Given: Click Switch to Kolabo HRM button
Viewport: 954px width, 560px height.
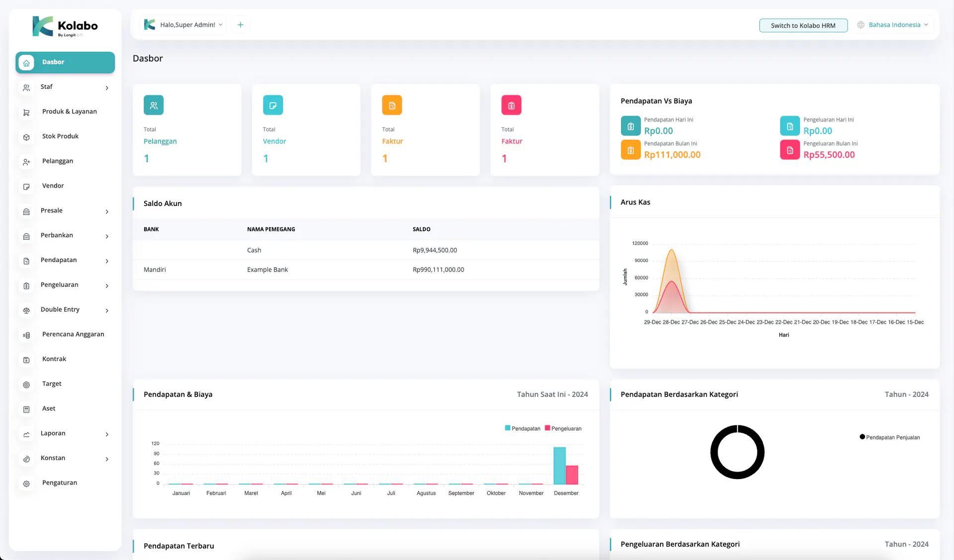Looking at the screenshot, I should pyautogui.click(x=803, y=25).
